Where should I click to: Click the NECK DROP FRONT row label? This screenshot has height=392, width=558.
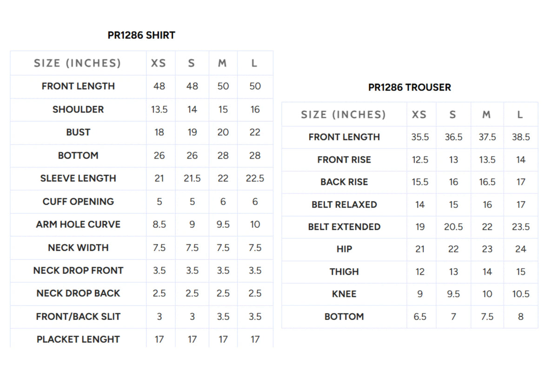coord(78,270)
